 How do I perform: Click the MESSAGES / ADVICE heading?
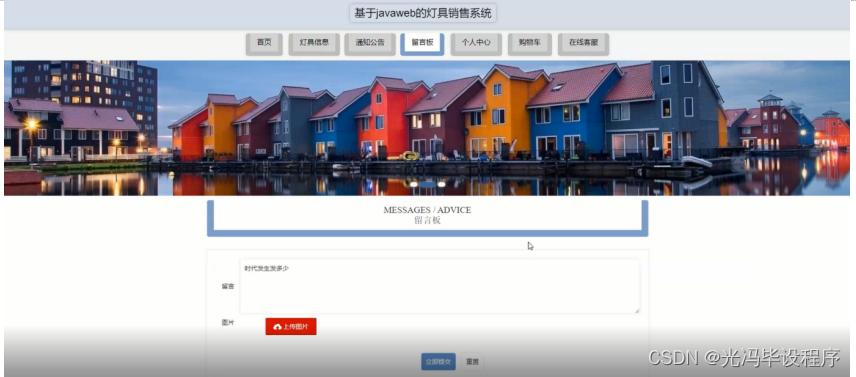coord(427,210)
